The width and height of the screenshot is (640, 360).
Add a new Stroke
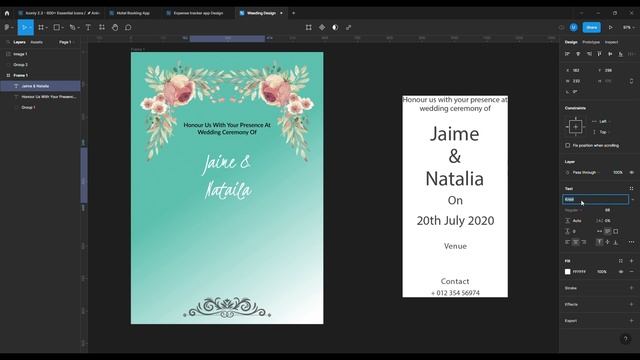[631, 288]
